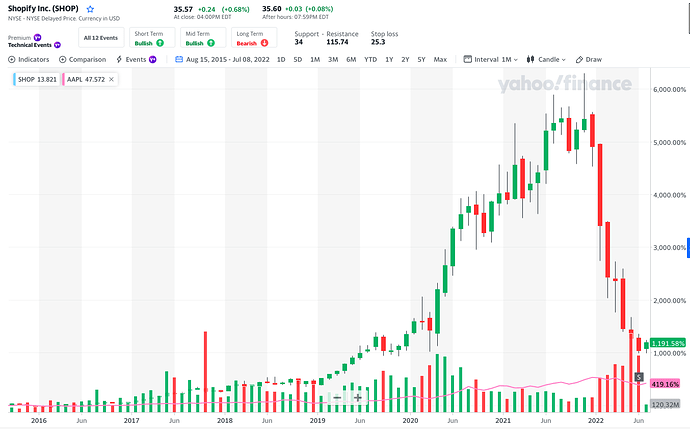
Task: Click the Comparison circle icon
Action: pos(62,59)
